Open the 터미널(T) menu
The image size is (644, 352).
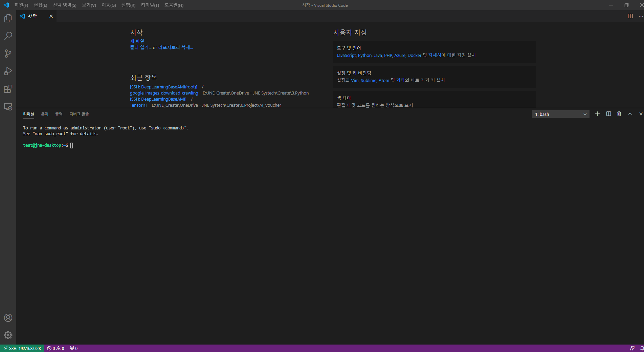click(x=150, y=5)
